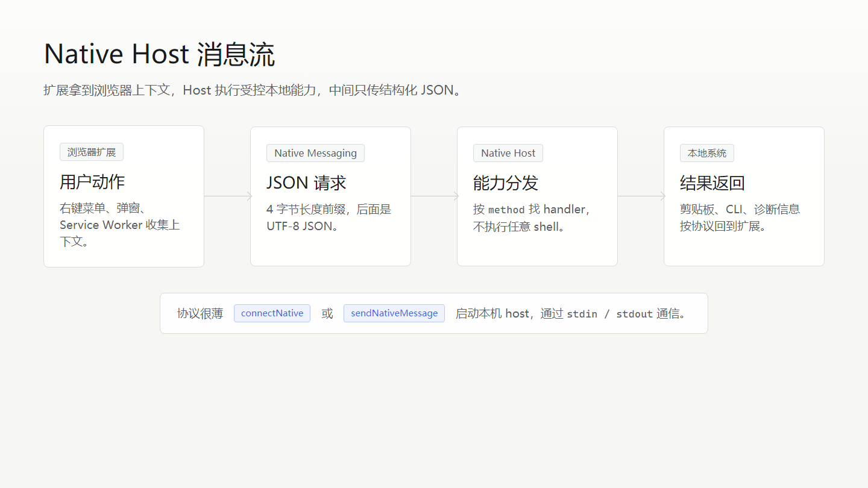This screenshot has width=868, height=488.
Task: Click the 能力分发 card heading
Action: pos(506,183)
